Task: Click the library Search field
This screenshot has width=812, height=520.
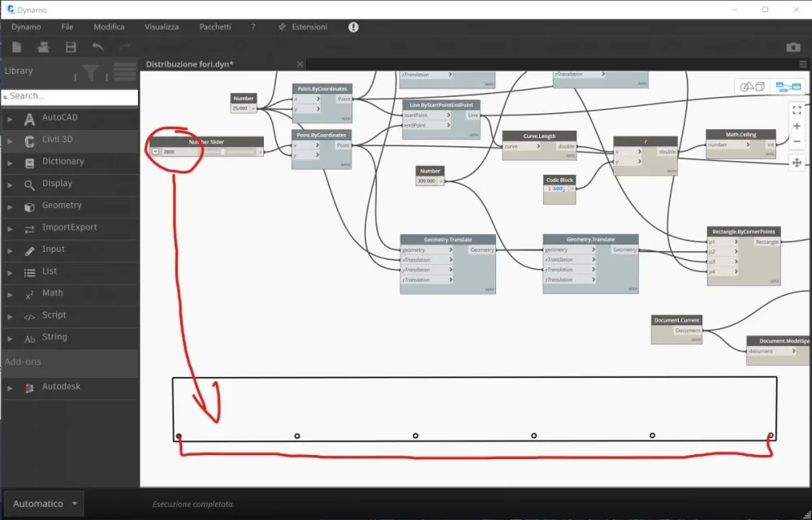Action: [69, 96]
